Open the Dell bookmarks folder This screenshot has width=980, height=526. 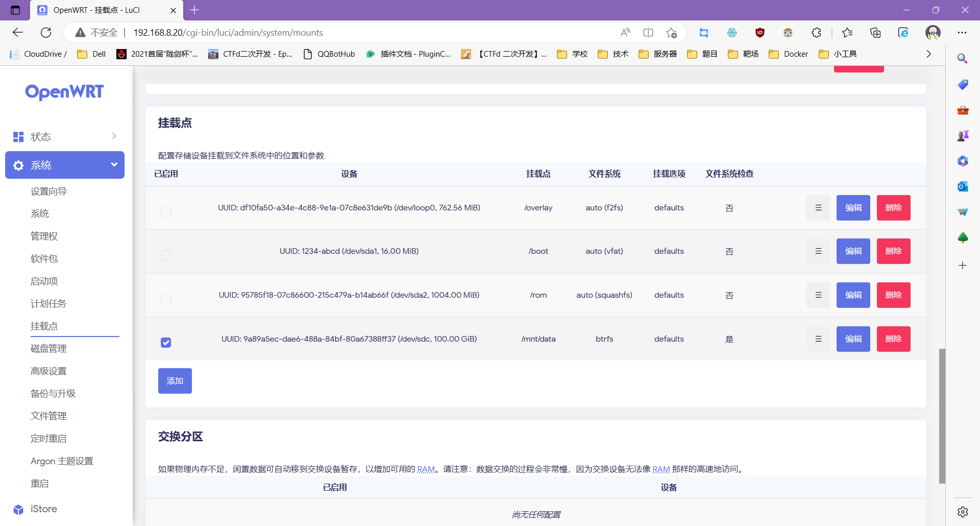pos(91,54)
